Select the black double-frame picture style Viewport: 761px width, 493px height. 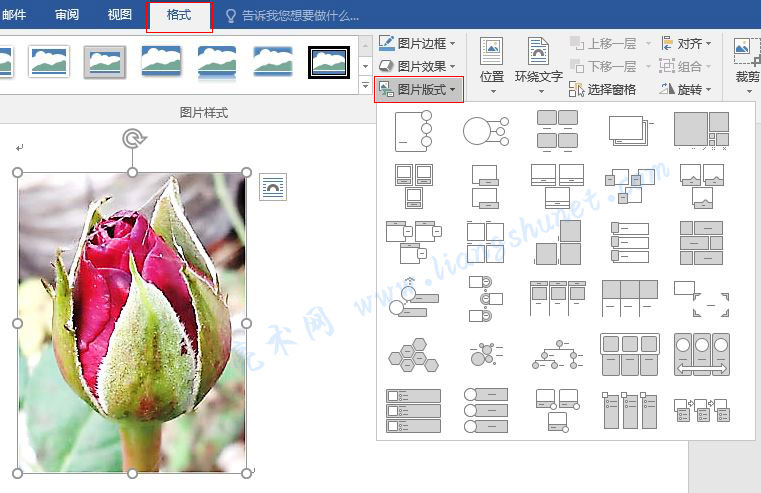[x=329, y=62]
